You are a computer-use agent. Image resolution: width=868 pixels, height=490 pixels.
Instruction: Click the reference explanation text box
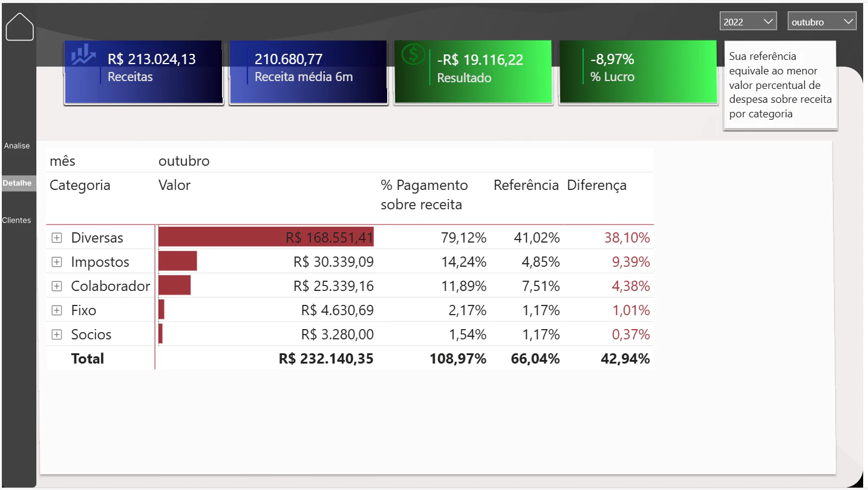(780, 85)
